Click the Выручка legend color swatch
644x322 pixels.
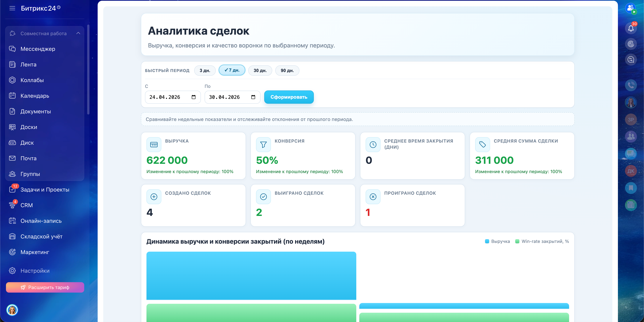tap(487, 241)
